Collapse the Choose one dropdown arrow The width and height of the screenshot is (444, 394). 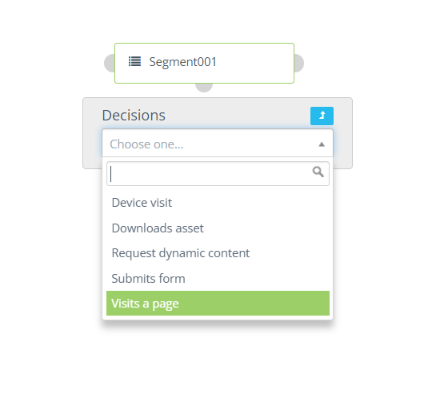[321, 144]
